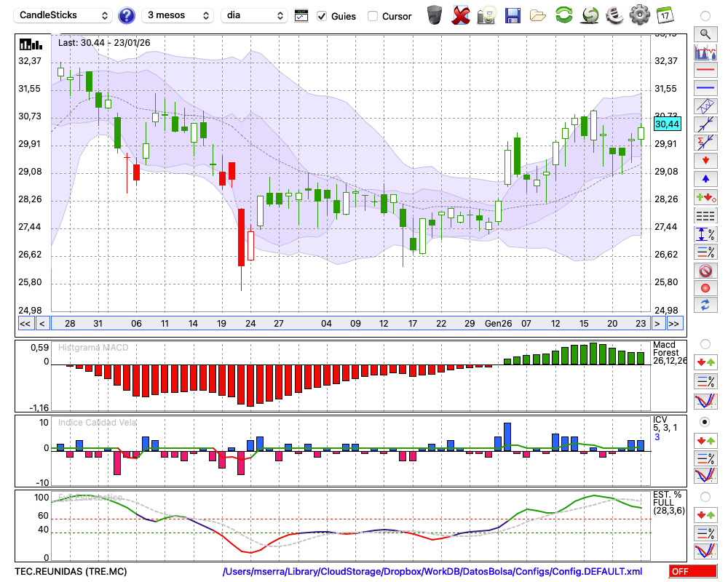
Task: Click the green refresh arrows icon
Action: click(563, 15)
